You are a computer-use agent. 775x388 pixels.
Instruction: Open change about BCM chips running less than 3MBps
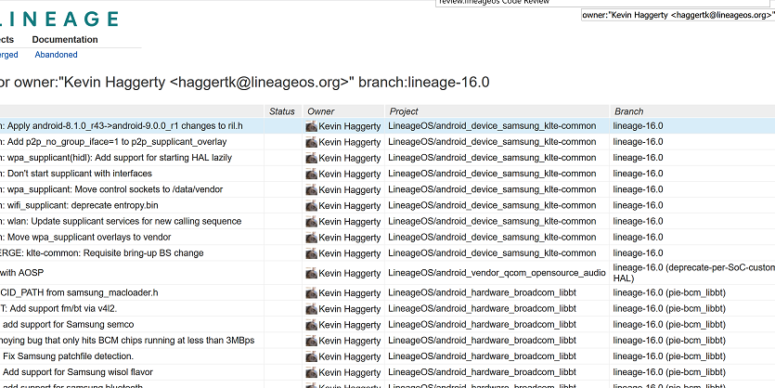coord(127,341)
